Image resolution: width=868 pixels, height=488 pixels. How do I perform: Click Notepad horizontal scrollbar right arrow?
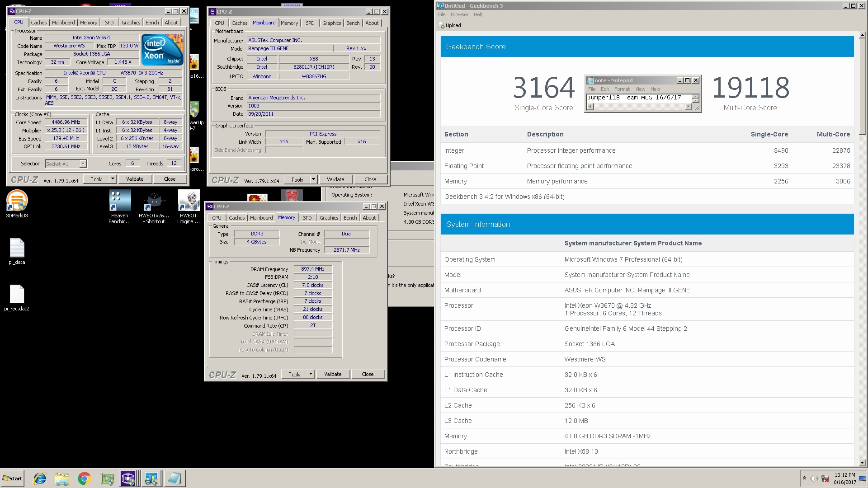(689, 107)
